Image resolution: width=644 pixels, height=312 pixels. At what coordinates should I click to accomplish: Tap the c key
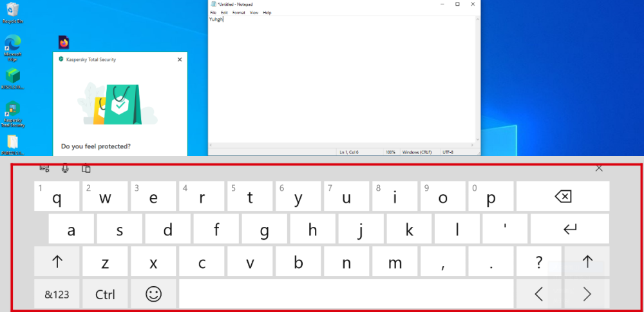tap(202, 261)
